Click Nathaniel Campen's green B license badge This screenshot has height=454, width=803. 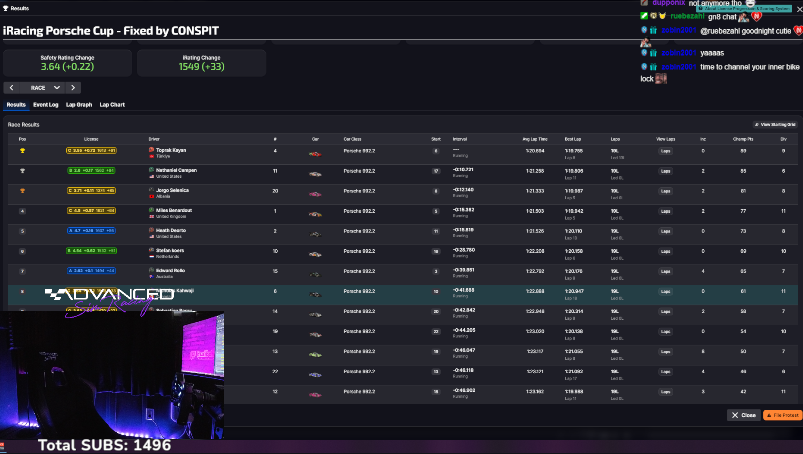[x=91, y=170]
